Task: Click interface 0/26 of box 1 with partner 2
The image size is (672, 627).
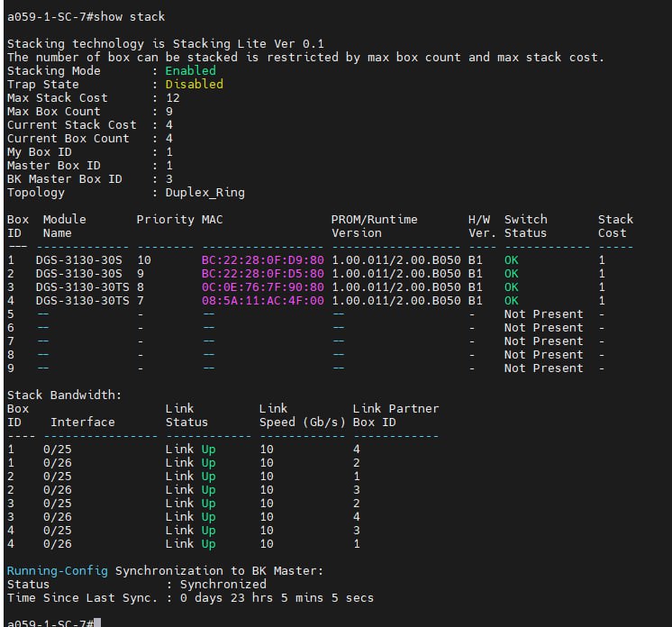Action: coord(58,463)
